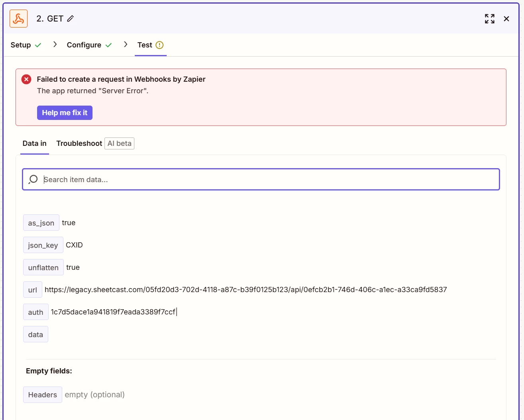The height and width of the screenshot is (420, 524).
Task: Click the CXID value text
Action: (74, 245)
